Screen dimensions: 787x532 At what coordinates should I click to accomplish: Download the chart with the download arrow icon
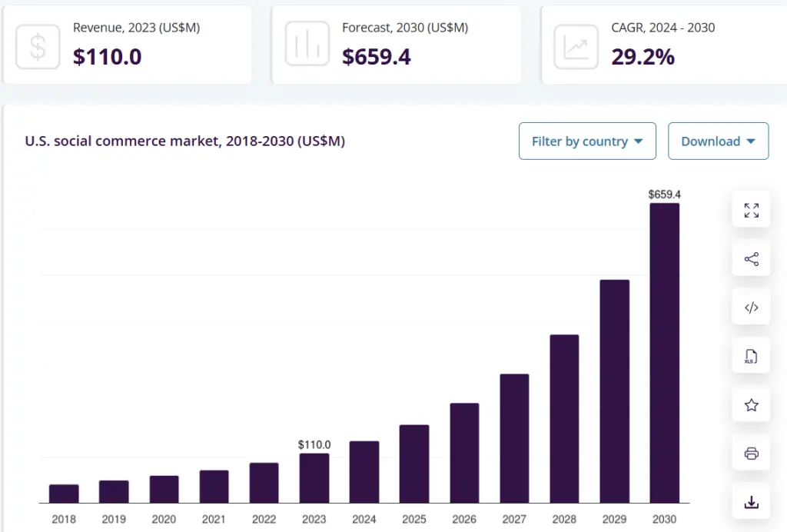click(751, 503)
